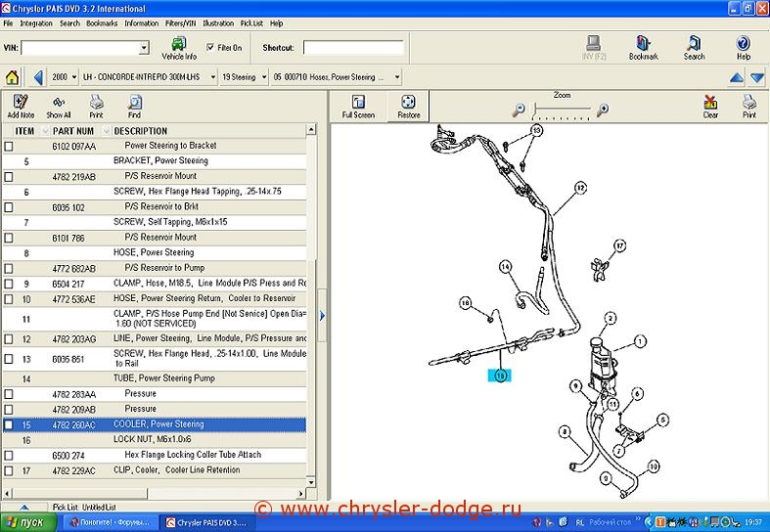Click the blue back arrow
The image size is (770, 532).
coord(38,77)
